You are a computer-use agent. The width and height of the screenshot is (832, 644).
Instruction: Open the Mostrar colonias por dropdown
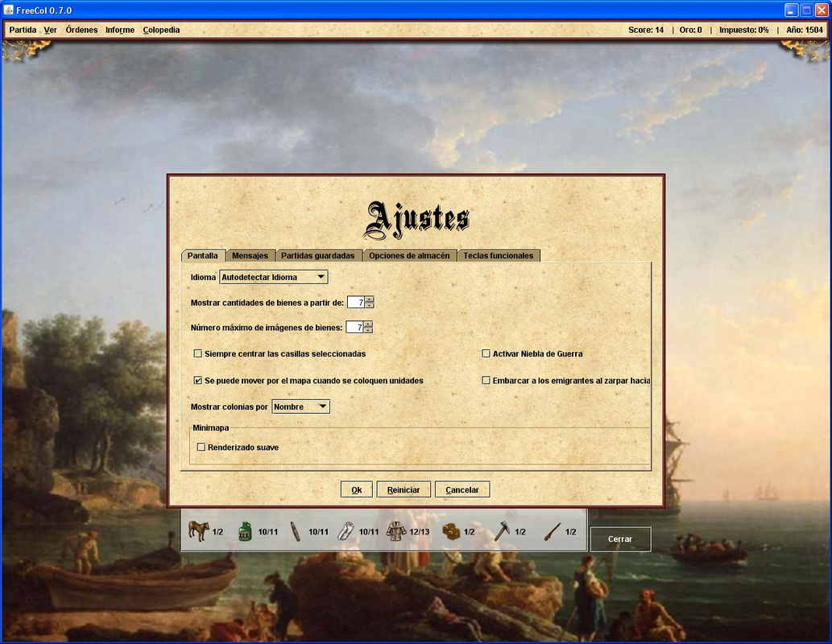(x=301, y=407)
